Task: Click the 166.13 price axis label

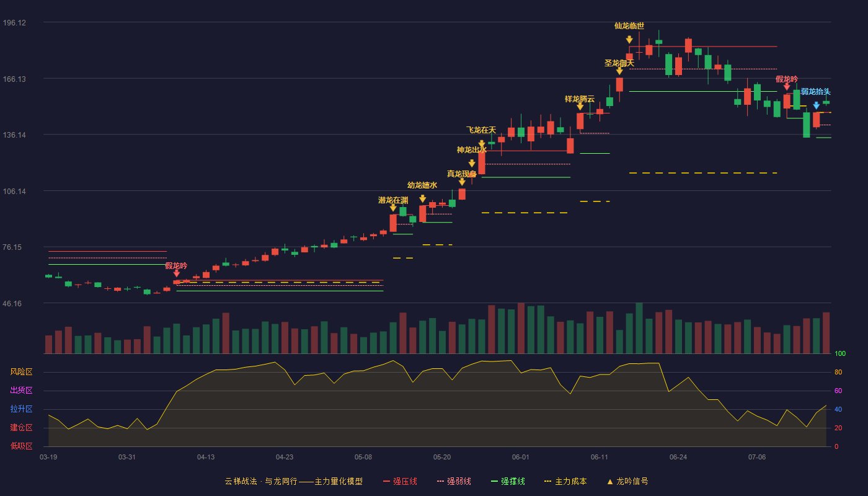Action: coord(14,79)
